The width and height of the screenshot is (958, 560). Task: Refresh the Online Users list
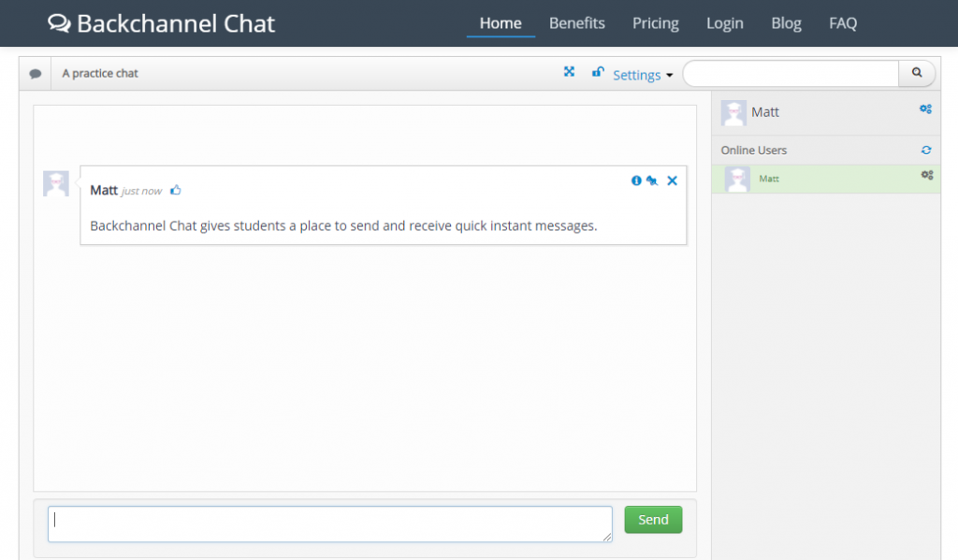click(x=926, y=150)
